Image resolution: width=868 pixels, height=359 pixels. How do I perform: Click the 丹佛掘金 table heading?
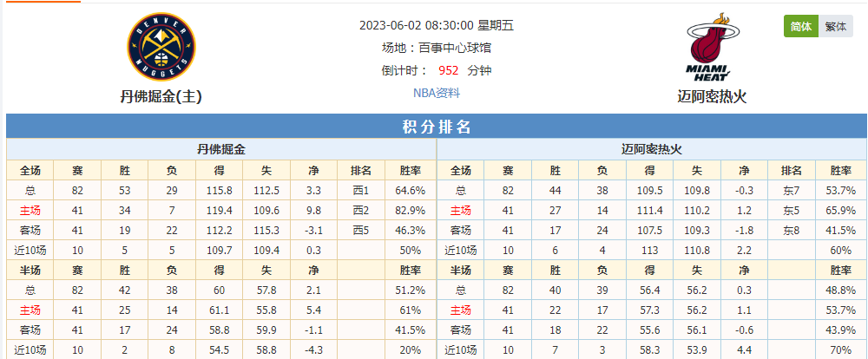pos(221,149)
